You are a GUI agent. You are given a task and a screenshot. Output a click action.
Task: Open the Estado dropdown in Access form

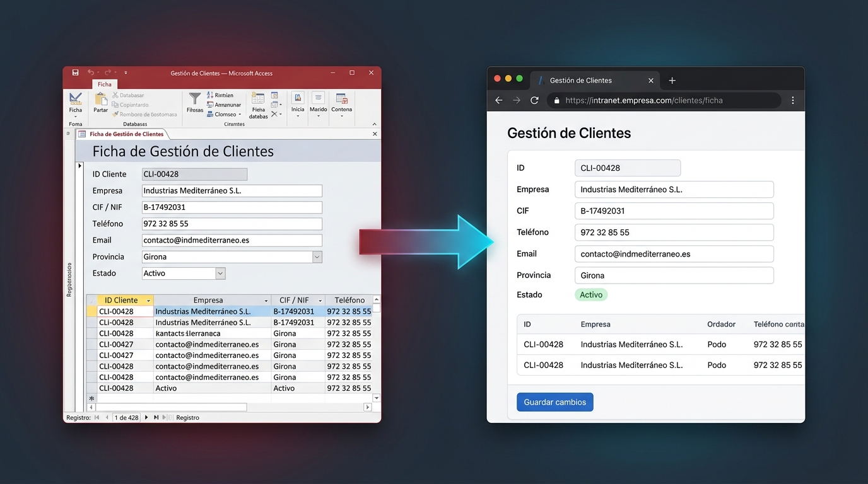point(220,274)
